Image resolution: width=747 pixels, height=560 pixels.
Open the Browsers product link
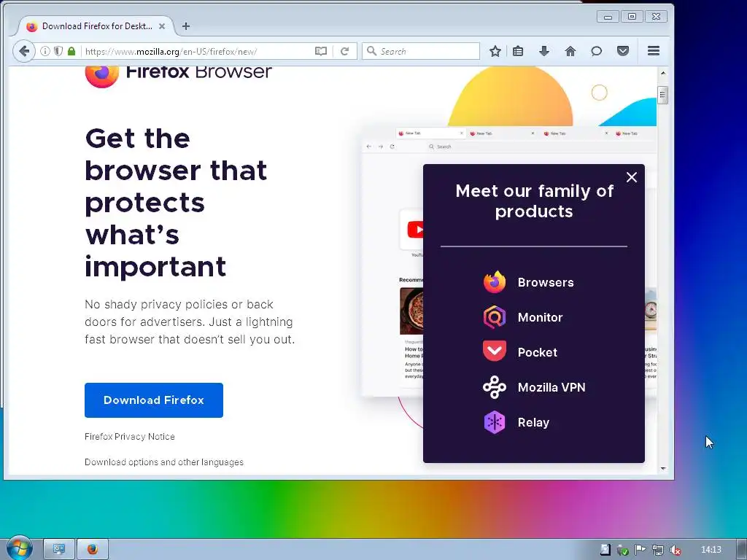pos(546,282)
